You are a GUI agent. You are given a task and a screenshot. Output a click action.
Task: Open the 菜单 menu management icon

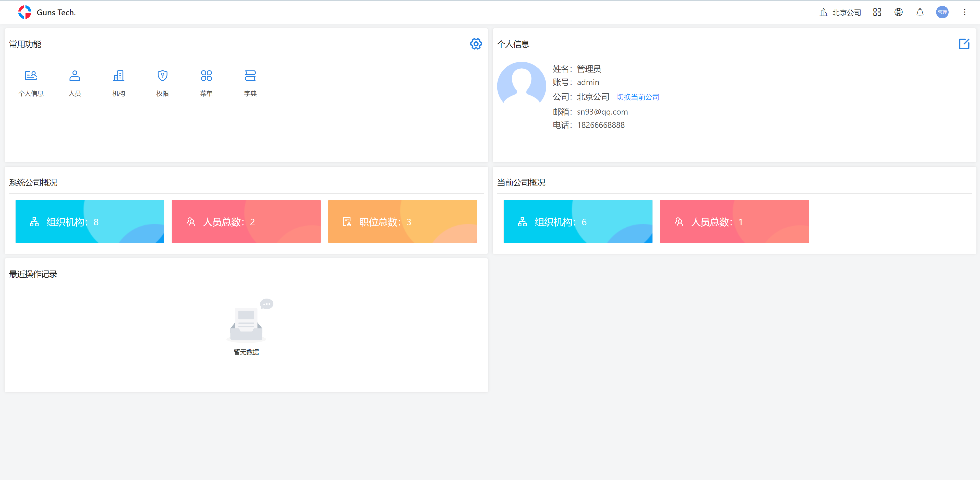pyautogui.click(x=206, y=76)
